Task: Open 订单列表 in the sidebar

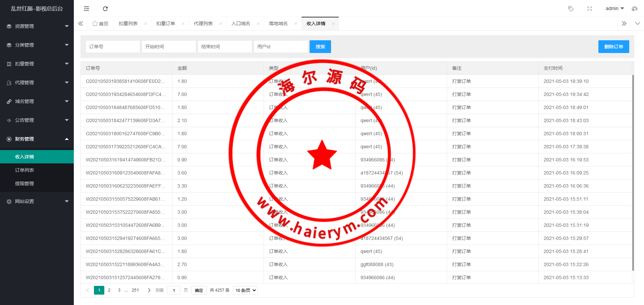Action: pyautogui.click(x=24, y=170)
